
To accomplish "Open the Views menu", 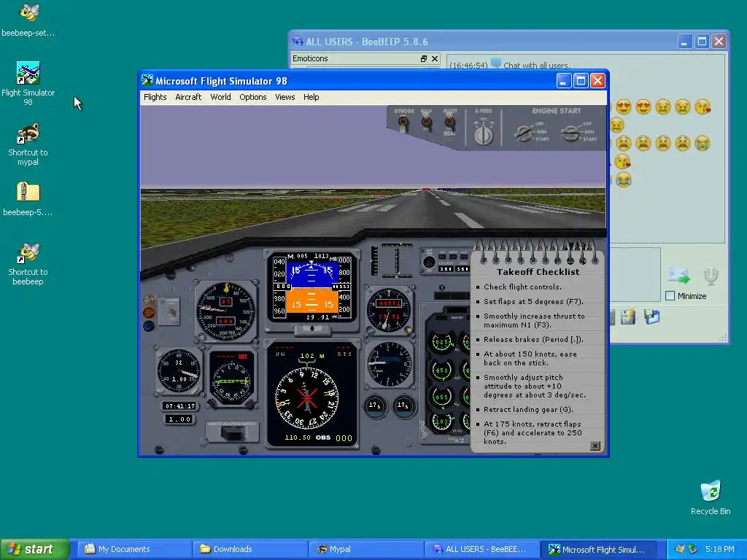I will [285, 97].
